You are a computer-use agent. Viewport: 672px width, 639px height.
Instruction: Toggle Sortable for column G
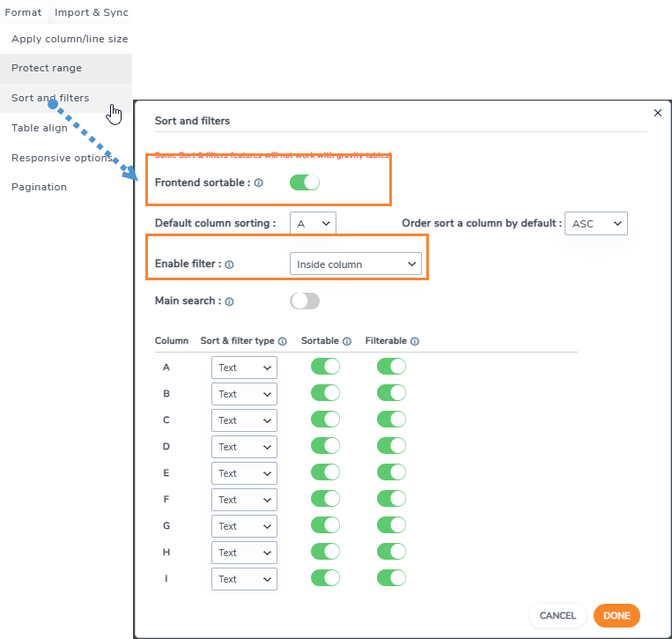pos(325,525)
